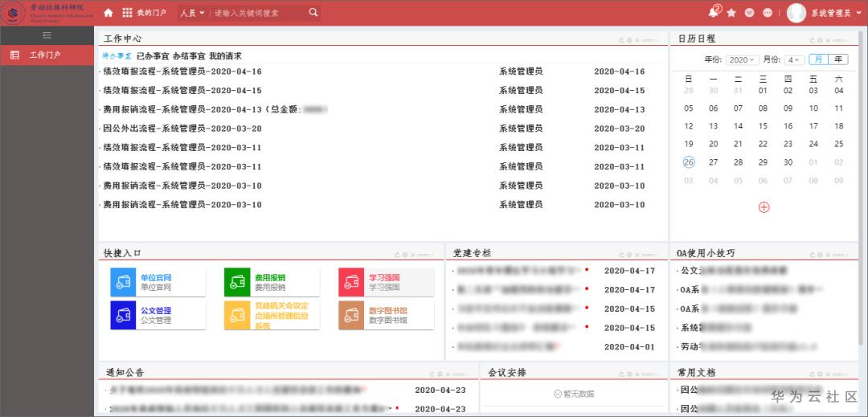This screenshot has height=417, width=868.
Task: Click the 数字图书馆 brown wallet icon
Action: point(351,315)
